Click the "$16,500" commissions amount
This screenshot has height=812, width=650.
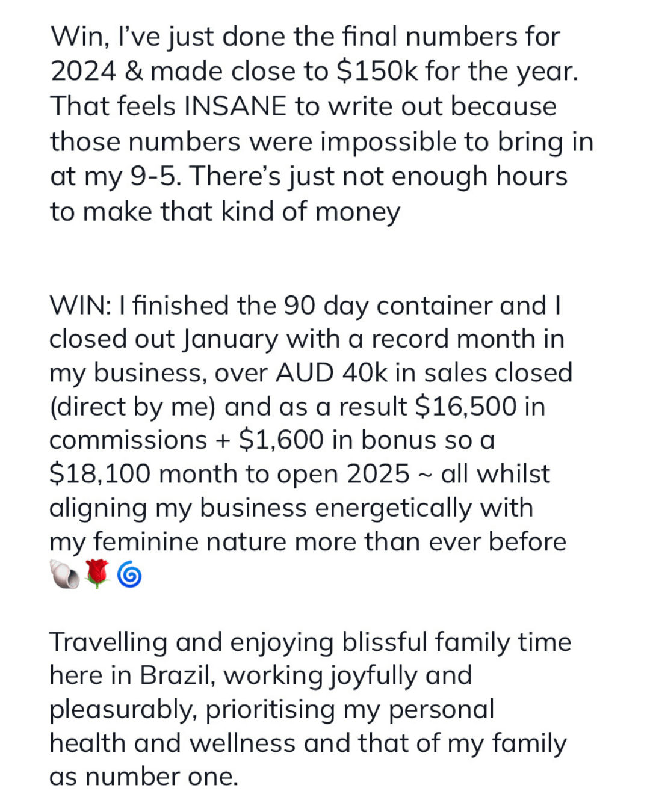(x=466, y=407)
